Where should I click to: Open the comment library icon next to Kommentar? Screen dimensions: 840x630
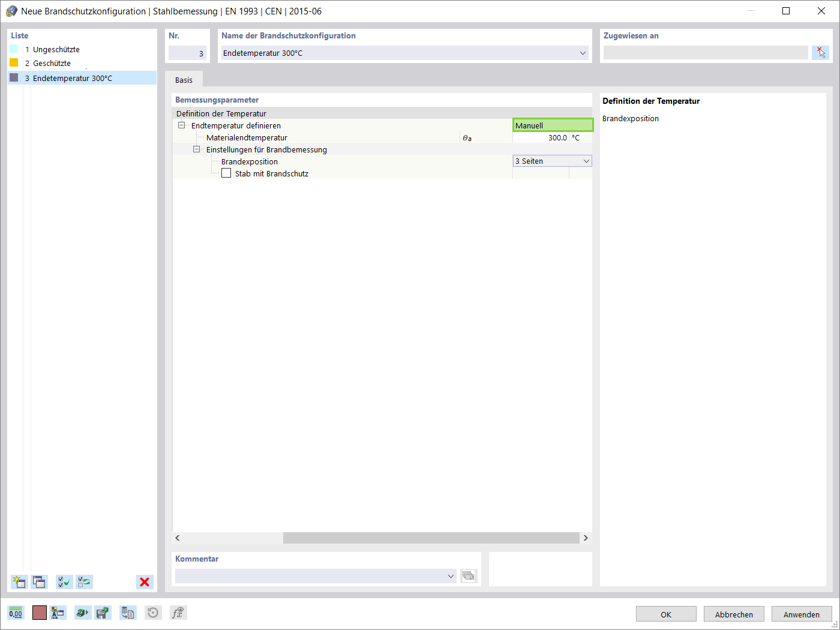tap(468, 576)
